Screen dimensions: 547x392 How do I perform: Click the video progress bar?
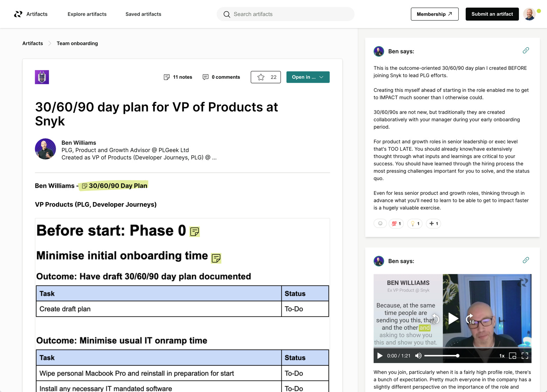pos(452,348)
